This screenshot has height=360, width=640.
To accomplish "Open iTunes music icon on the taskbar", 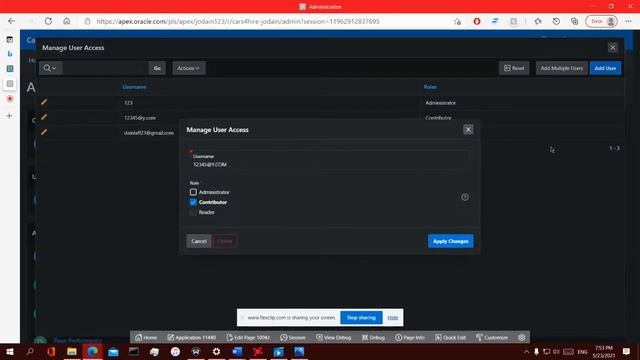I will [x=175, y=351].
